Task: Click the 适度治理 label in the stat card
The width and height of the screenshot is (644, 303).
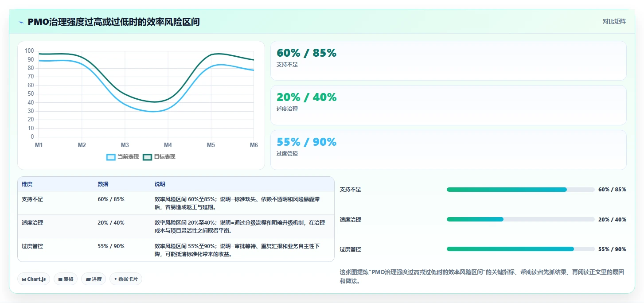Action: pyautogui.click(x=287, y=109)
